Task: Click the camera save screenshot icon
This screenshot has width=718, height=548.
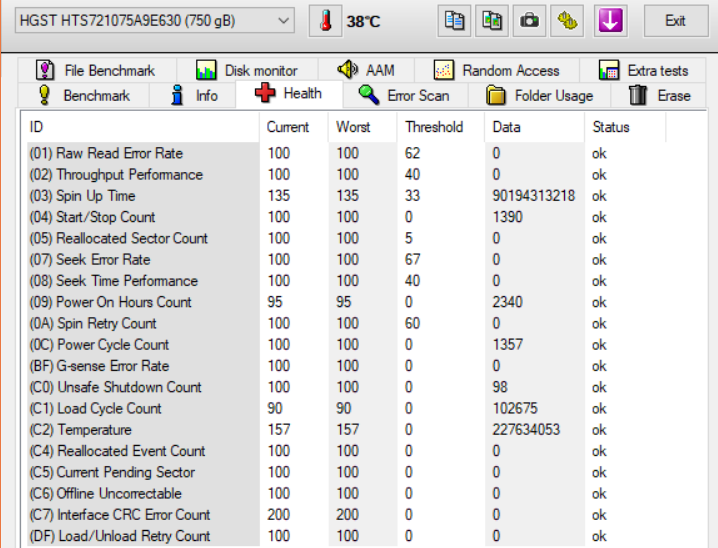Action: (529, 21)
